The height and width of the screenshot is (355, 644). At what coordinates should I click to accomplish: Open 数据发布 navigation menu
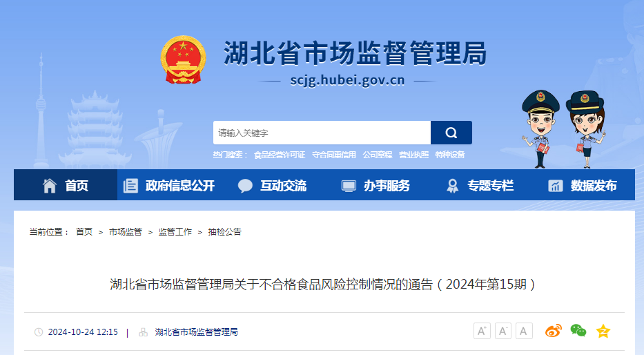pos(583,185)
